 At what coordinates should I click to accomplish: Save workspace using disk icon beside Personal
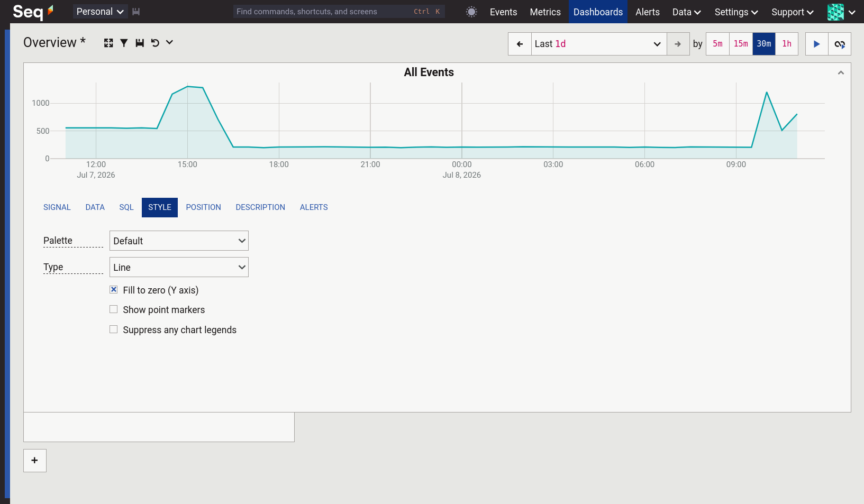point(136,12)
